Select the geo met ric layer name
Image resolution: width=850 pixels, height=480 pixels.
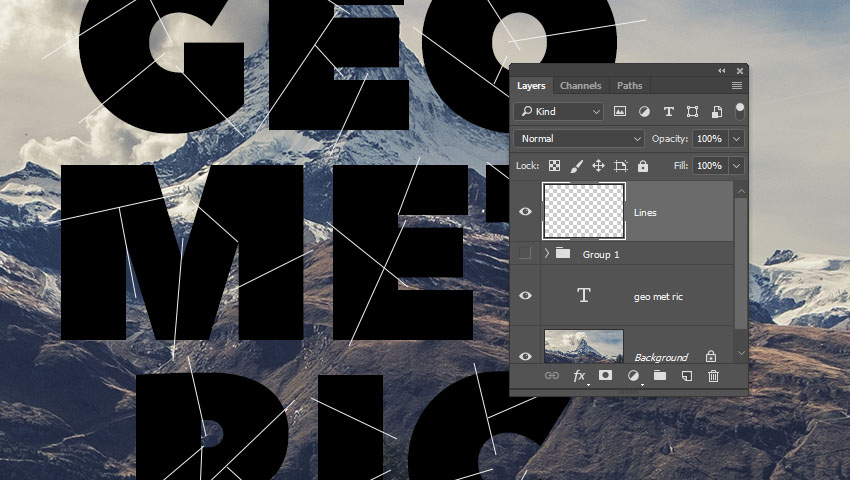point(658,297)
